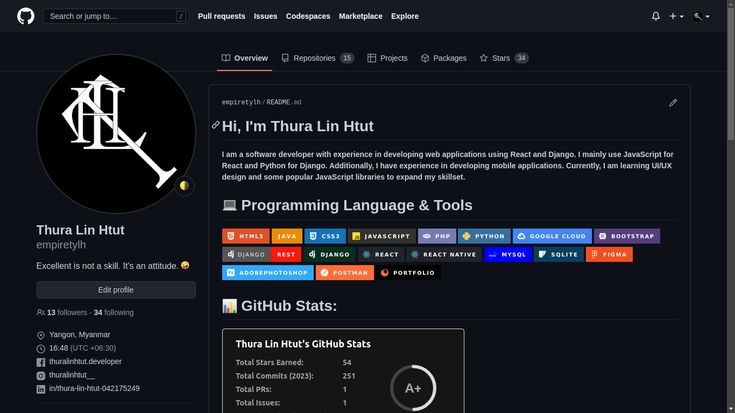Image resolution: width=735 pixels, height=413 pixels.
Task: Open Marketplace in top navigation
Action: pos(360,16)
